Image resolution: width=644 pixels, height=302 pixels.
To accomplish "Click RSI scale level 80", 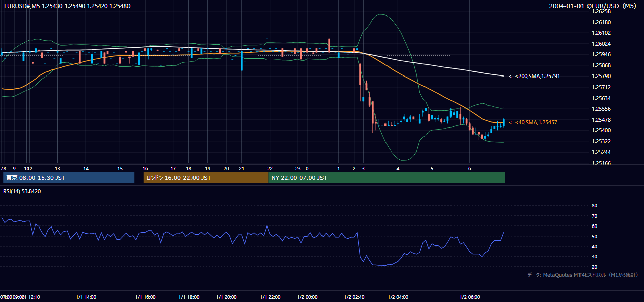I will pos(594,206).
